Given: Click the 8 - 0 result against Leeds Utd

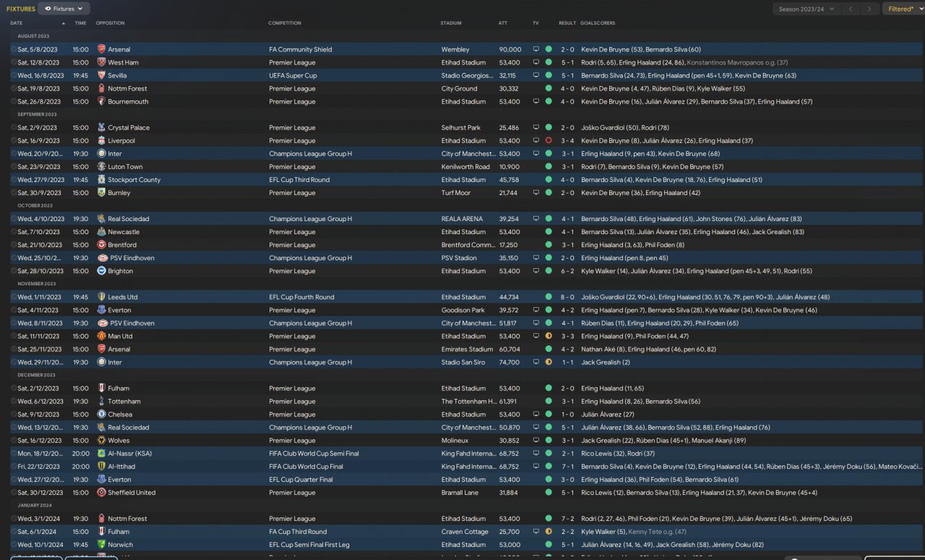Looking at the screenshot, I should click(x=567, y=297).
